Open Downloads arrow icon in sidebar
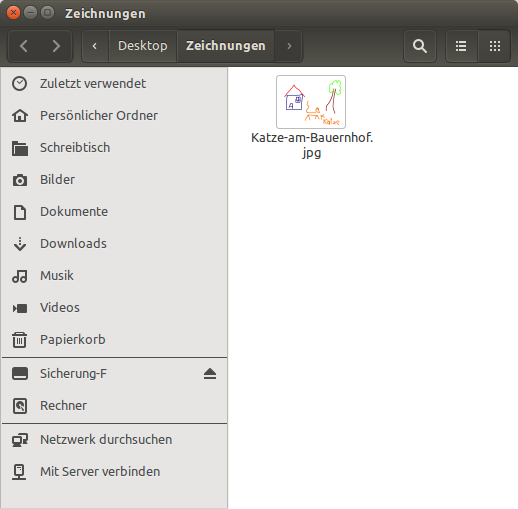The height and width of the screenshot is (509, 518). point(20,244)
